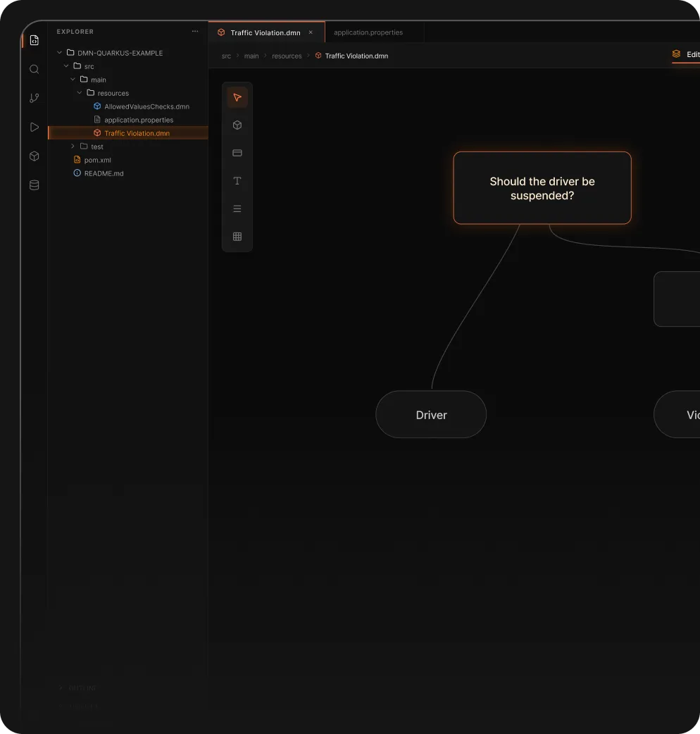Screen dimensions: 700x734
Task: Choose the text annotation tool
Action: point(237,180)
